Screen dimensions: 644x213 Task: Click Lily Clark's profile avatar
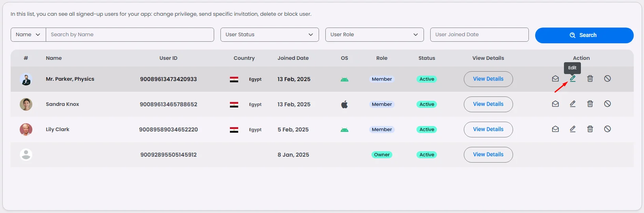[26, 130]
